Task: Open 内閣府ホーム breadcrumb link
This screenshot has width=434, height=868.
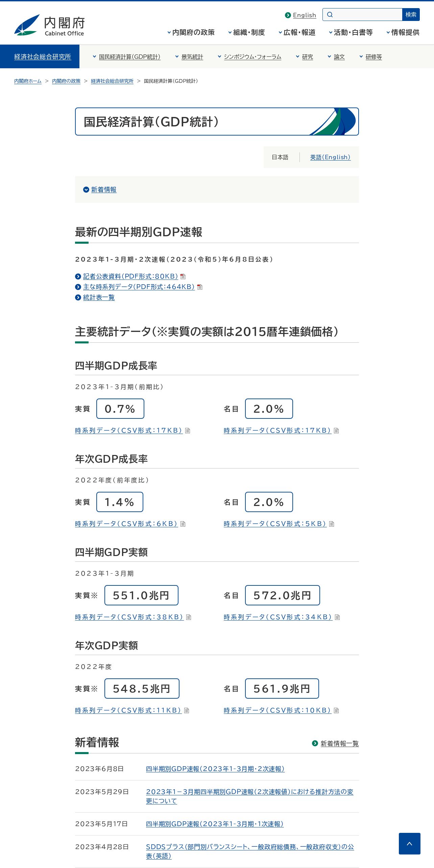Action: [x=28, y=81]
